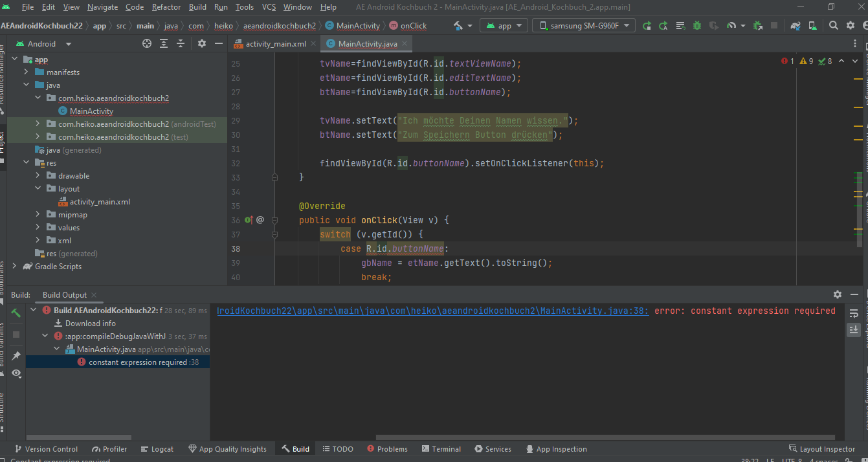Collapse all in the Project panel
This screenshot has width=868, height=462.
[181, 44]
